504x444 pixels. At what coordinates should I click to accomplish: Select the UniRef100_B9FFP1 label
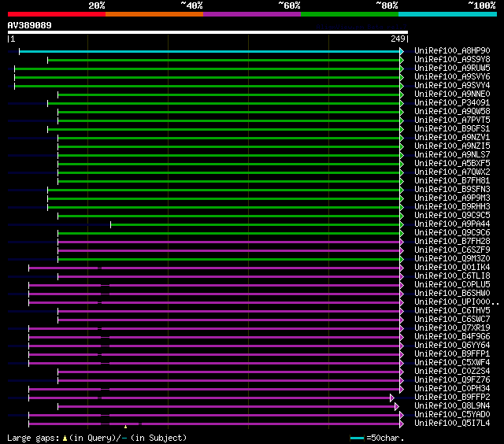pos(452,354)
